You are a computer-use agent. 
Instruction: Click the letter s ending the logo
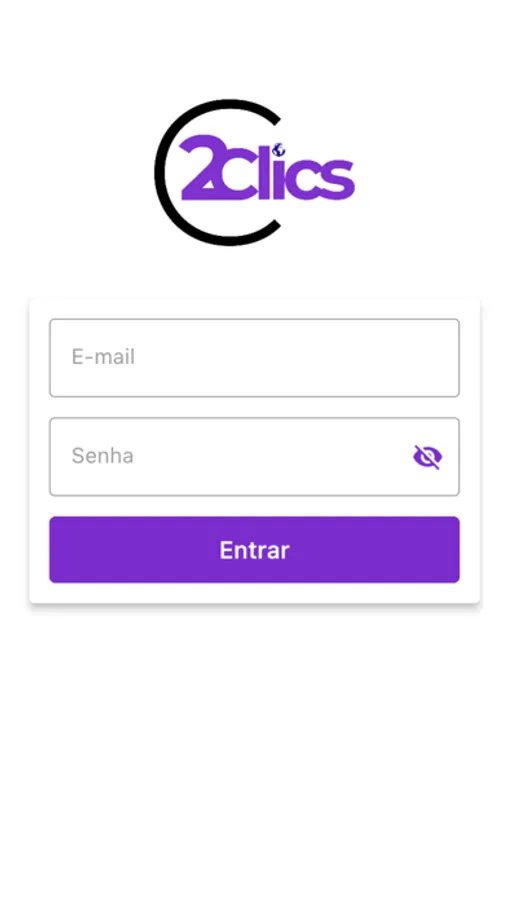(x=337, y=179)
